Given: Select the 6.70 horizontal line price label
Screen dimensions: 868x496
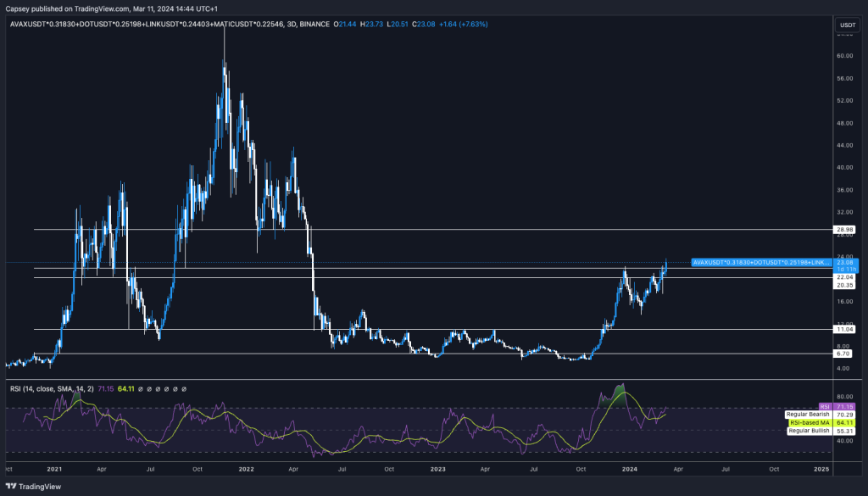Looking at the screenshot, I should 843,354.
